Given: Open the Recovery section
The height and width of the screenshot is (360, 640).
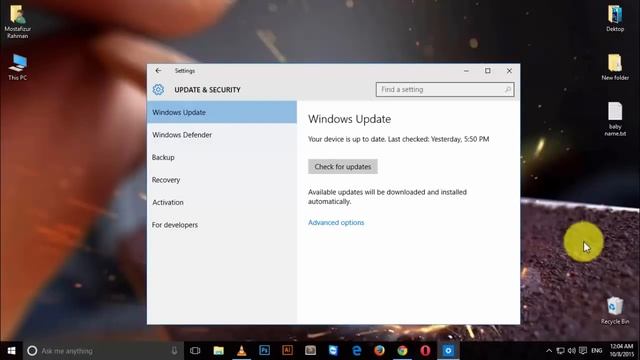Looking at the screenshot, I should [222, 180].
